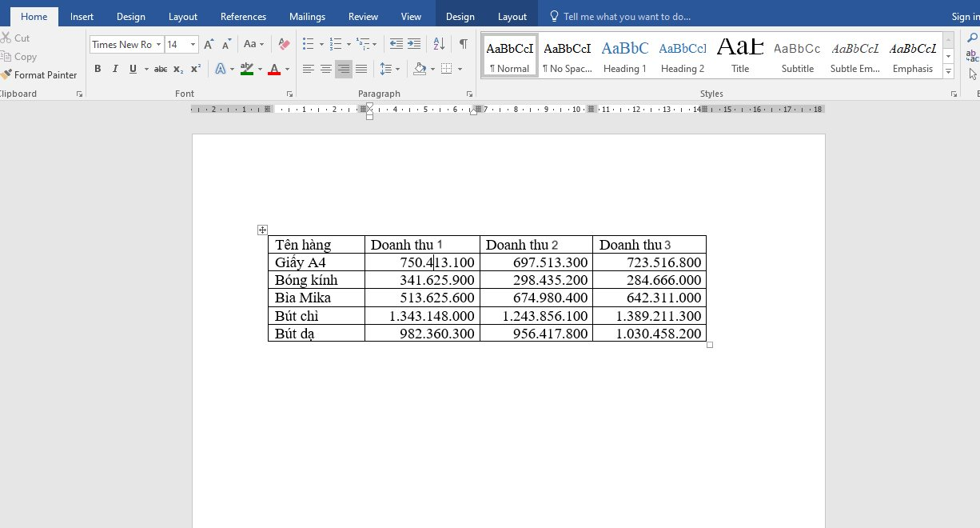Image resolution: width=980 pixels, height=528 pixels.
Task: Click Borders icon
Action: 447,70
